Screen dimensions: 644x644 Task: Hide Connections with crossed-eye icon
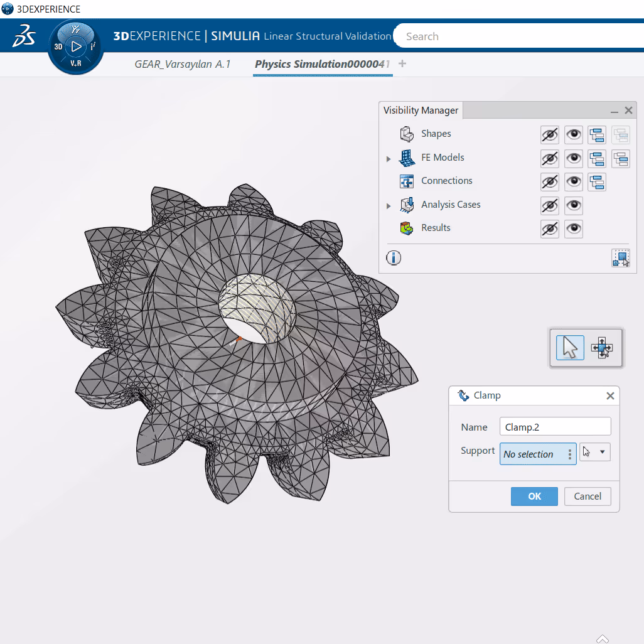(550, 182)
